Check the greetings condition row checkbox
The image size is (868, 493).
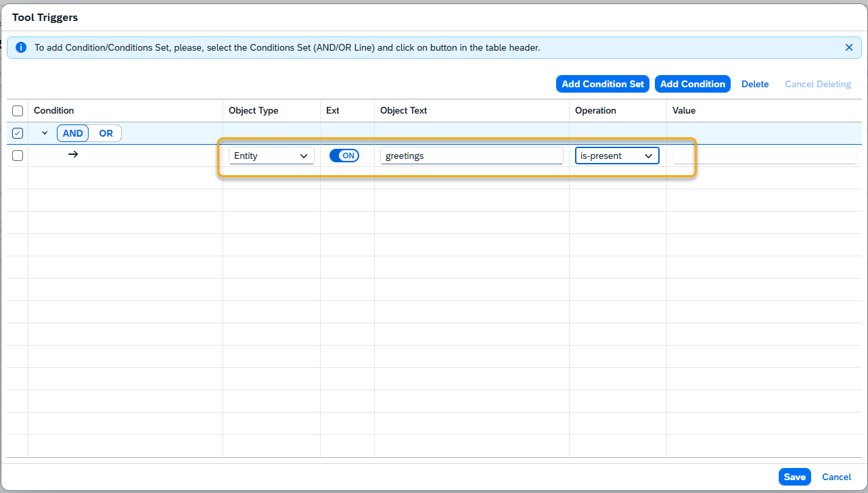pyautogui.click(x=18, y=156)
